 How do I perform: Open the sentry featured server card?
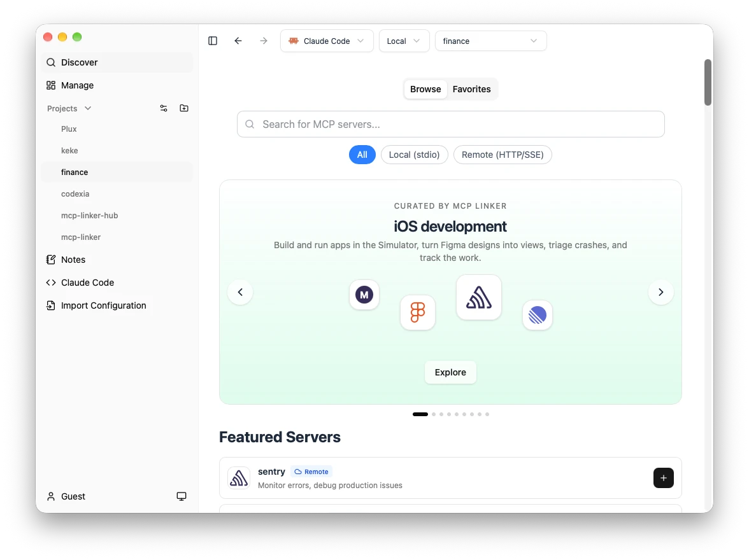[x=450, y=478]
